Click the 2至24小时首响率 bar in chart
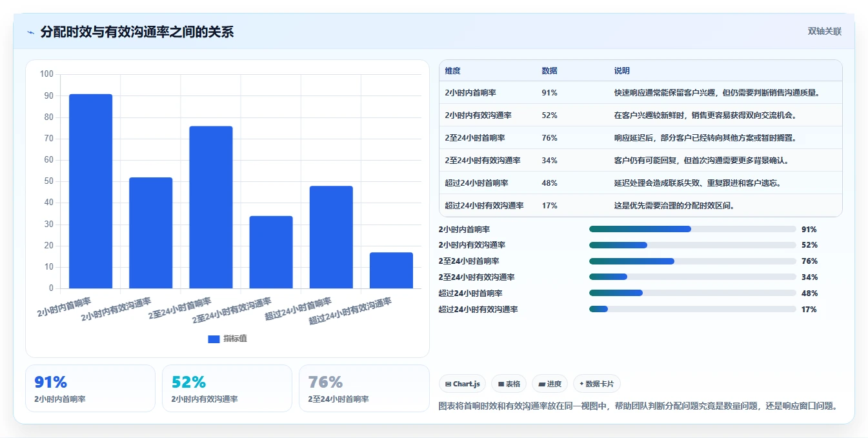 point(211,207)
